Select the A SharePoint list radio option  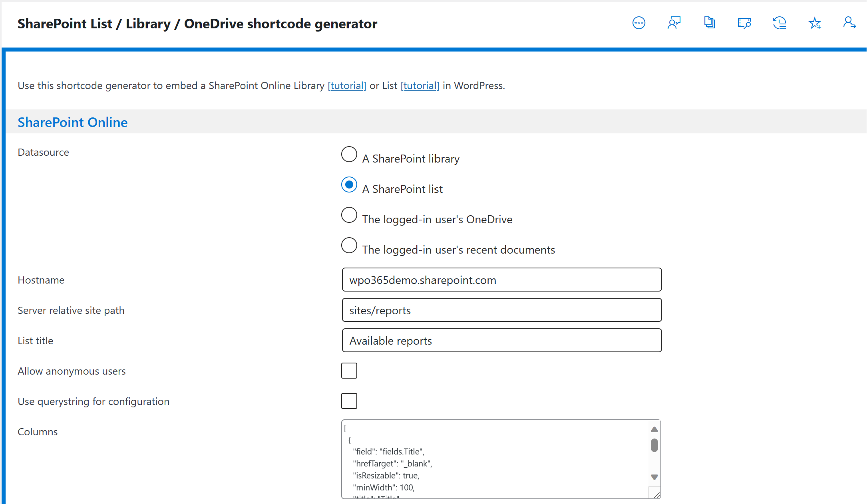[349, 185]
